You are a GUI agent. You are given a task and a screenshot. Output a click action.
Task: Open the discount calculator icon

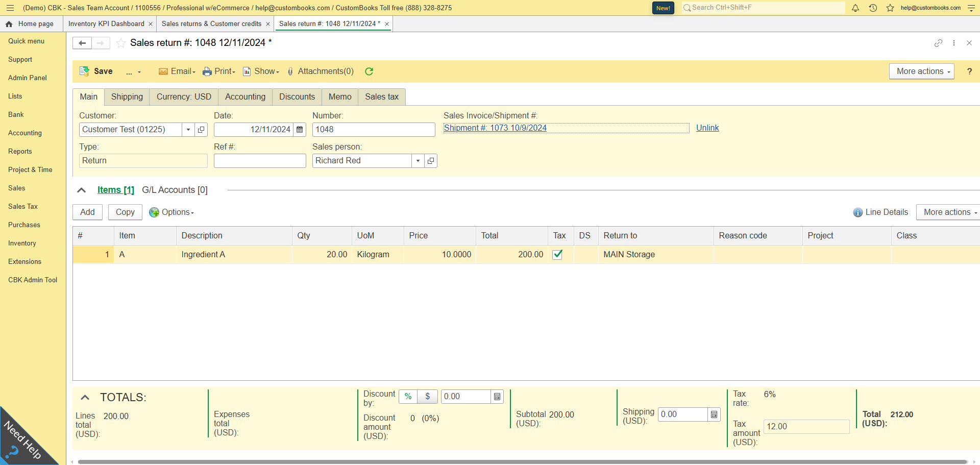coord(497,397)
